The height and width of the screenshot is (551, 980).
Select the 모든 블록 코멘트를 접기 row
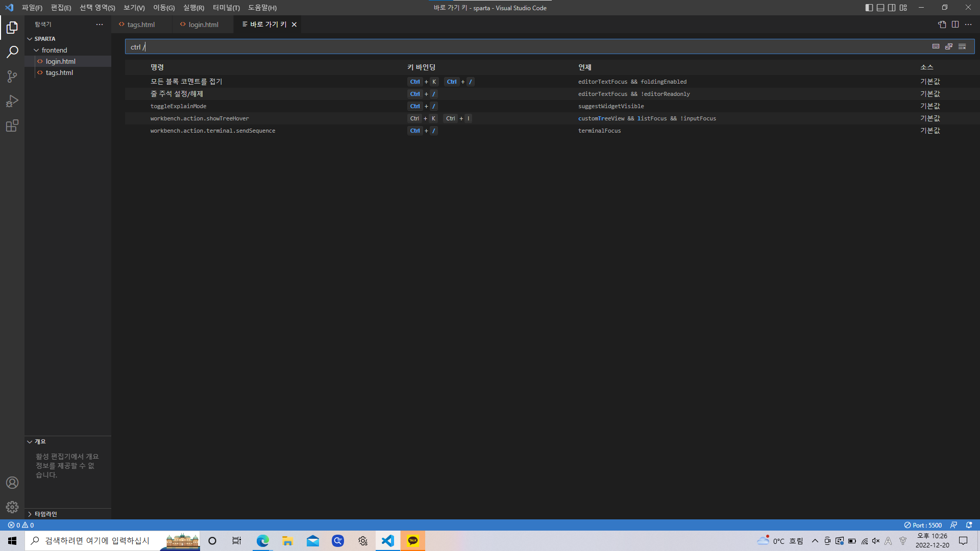click(552, 82)
